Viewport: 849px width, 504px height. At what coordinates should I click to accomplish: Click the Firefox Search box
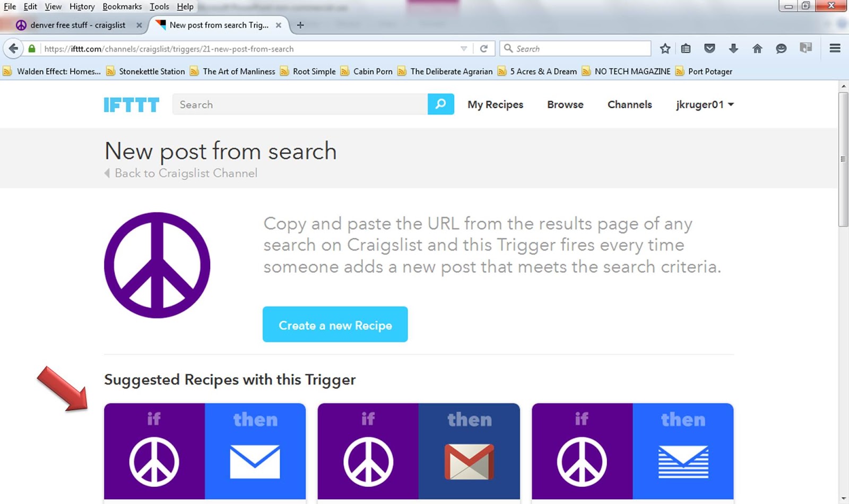pyautogui.click(x=575, y=48)
